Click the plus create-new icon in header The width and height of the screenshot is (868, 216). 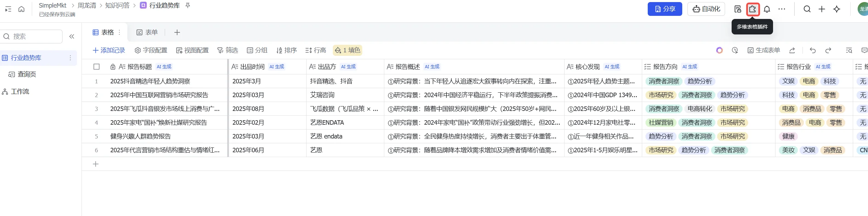[822, 9]
